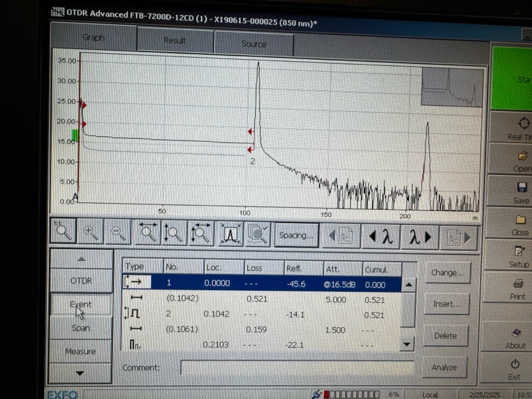Open the Event side tab
This screenshot has height=399, width=532.
pyautogui.click(x=81, y=304)
